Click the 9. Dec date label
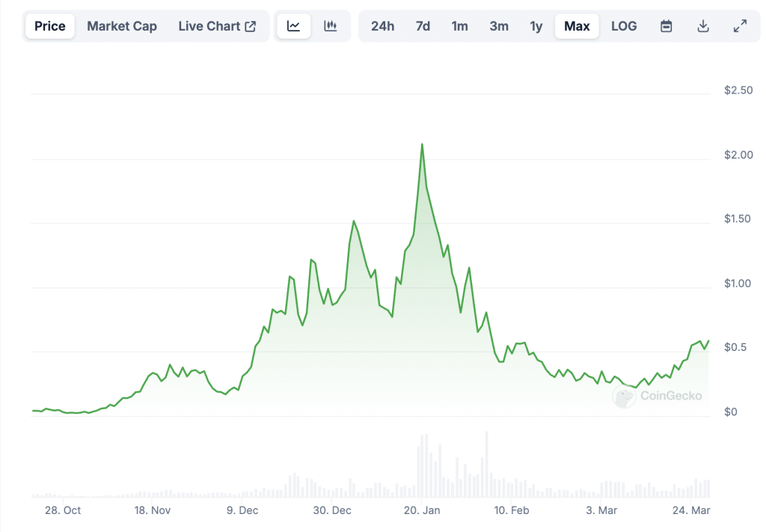Viewport: 766px width, 532px height. click(x=242, y=510)
